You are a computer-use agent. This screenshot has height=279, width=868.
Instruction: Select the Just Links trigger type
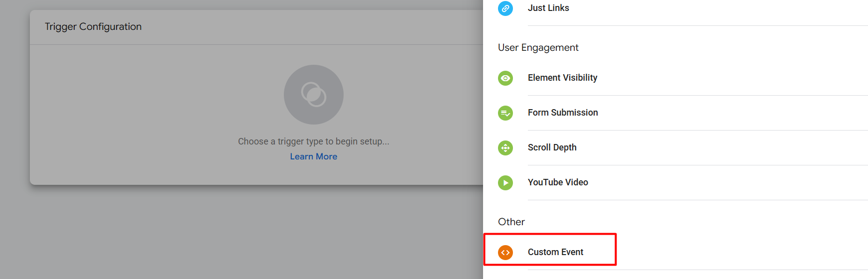(x=548, y=8)
